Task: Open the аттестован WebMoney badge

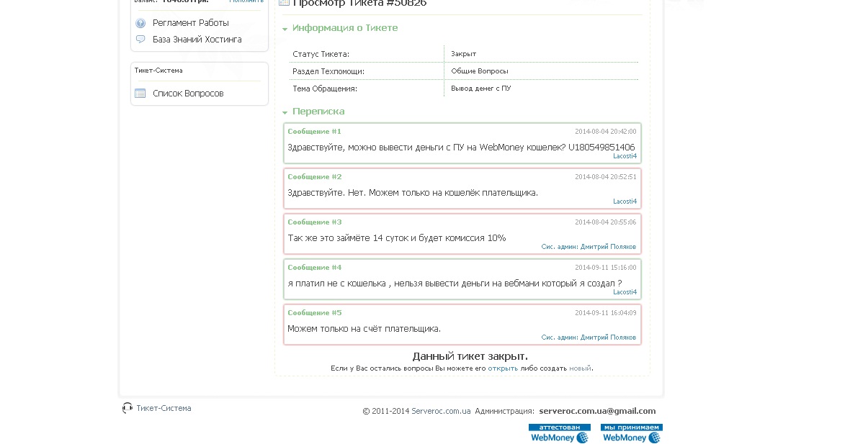Action: (x=560, y=433)
